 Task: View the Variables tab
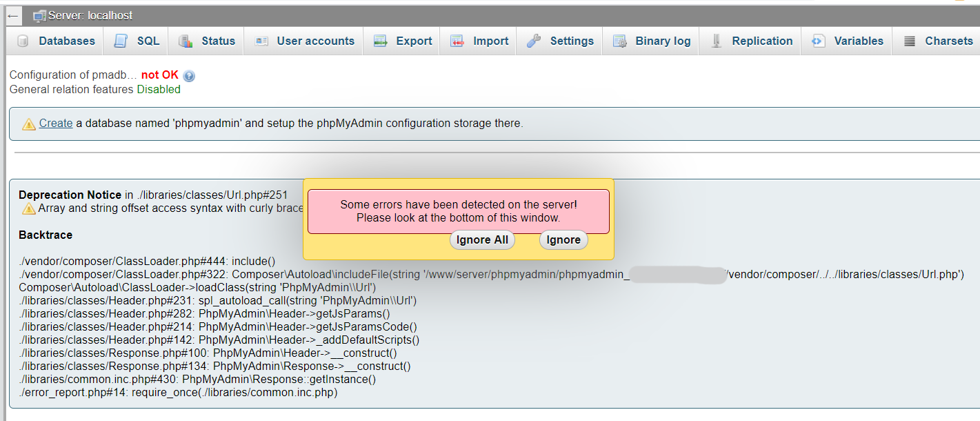(x=847, y=41)
